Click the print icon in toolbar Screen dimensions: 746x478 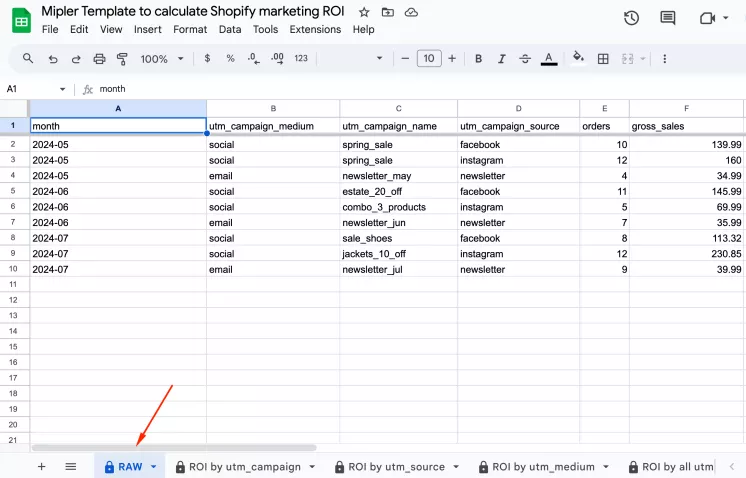coord(99,59)
